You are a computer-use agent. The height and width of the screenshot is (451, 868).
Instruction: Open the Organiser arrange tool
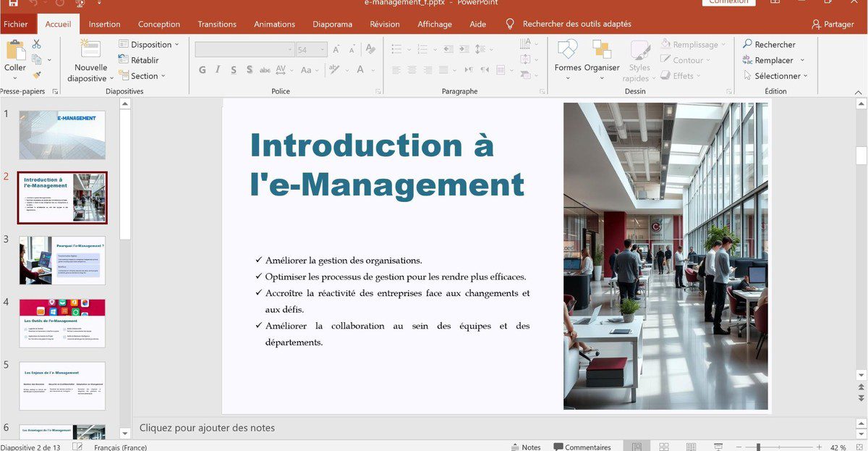pyautogui.click(x=602, y=58)
